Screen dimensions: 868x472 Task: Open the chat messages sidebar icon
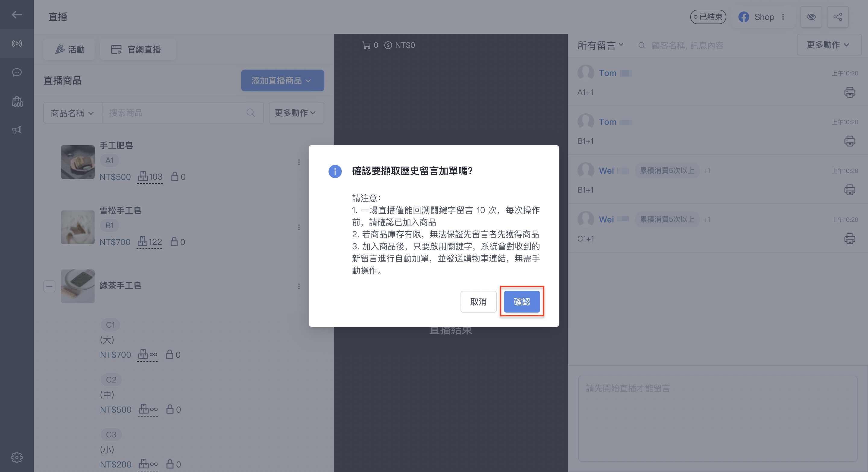point(17,72)
